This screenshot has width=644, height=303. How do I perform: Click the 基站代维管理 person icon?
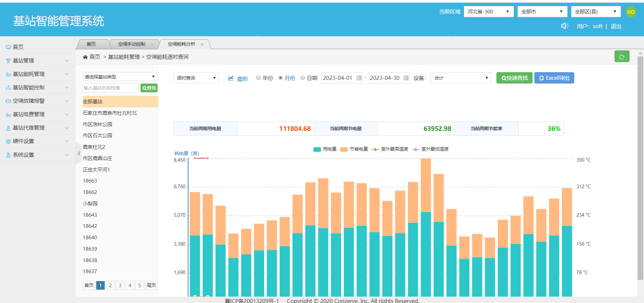click(x=8, y=128)
